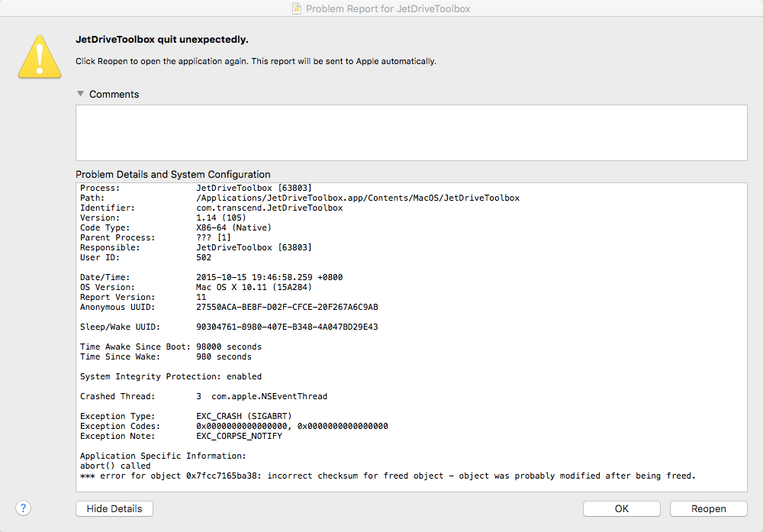The width and height of the screenshot is (763, 532).
Task: Click the Parent Process value '??? [1]'
Action: tap(214, 237)
